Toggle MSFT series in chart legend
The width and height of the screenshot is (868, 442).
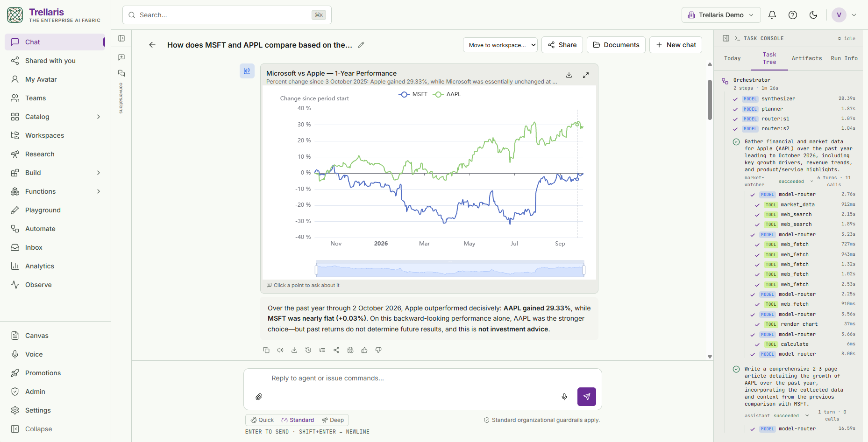click(x=413, y=94)
